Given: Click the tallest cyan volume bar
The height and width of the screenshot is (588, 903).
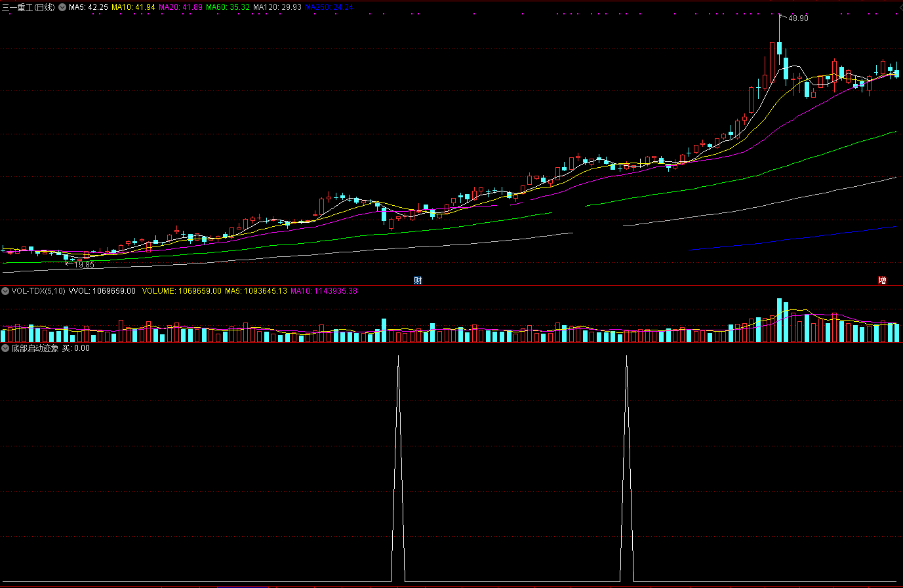Looking at the screenshot, I should coord(780,320).
